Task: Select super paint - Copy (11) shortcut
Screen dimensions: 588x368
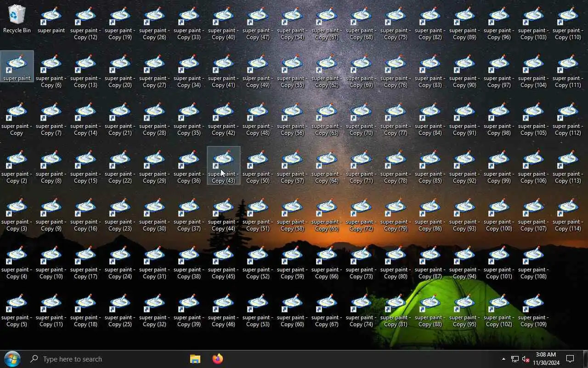Action: (51, 310)
